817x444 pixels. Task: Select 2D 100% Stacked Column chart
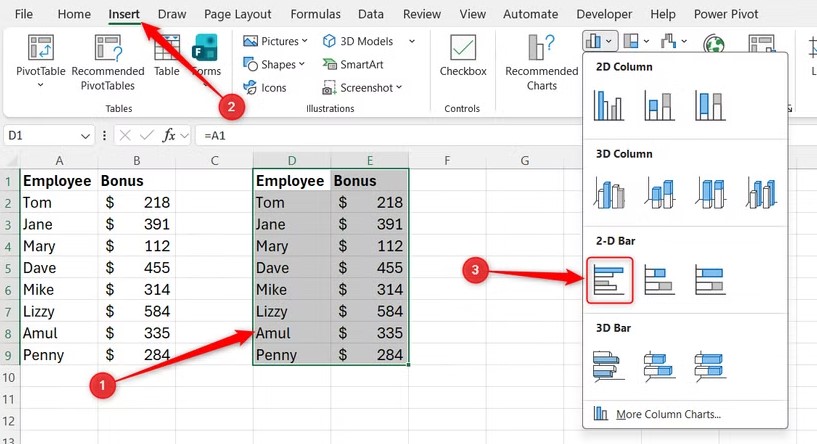click(x=710, y=105)
